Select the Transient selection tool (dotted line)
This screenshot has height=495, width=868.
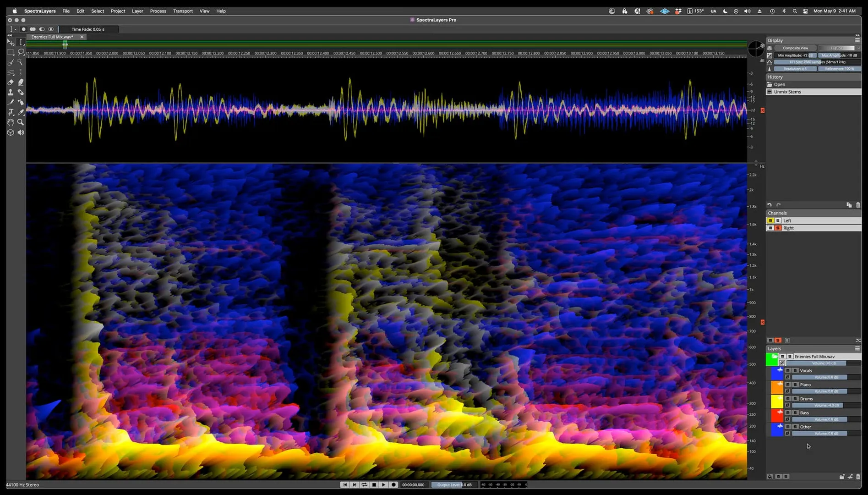tap(21, 72)
